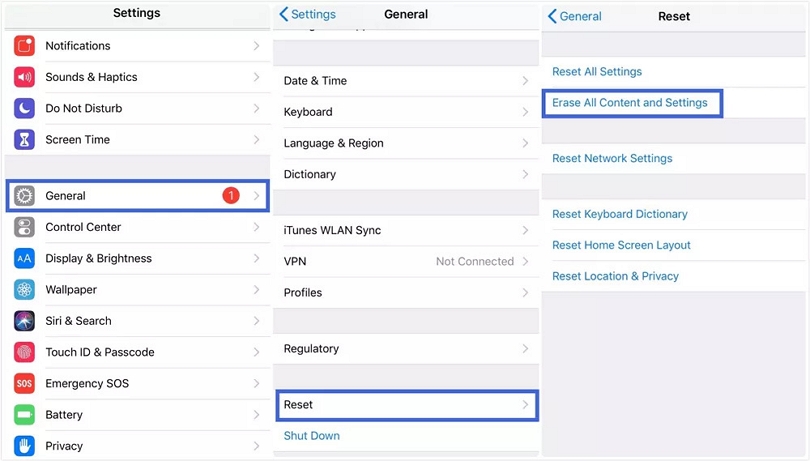Open Sounds & Haptics row chevron
The image size is (810, 461).
tap(256, 77)
